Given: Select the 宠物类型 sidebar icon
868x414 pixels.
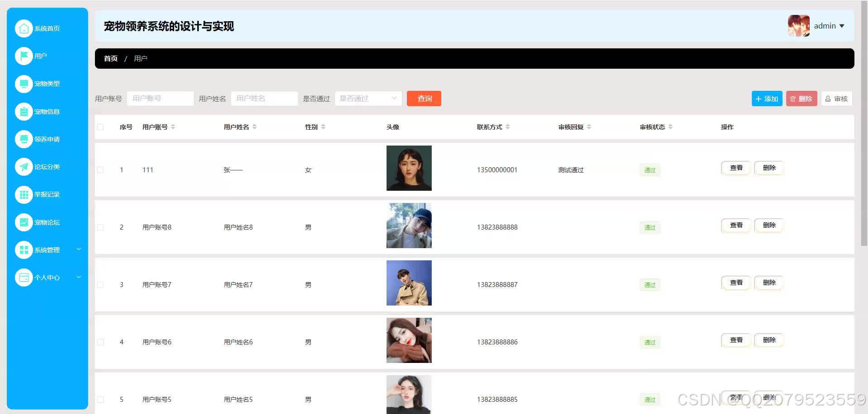Looking at the screenshot, I should [x=24, y=84].
